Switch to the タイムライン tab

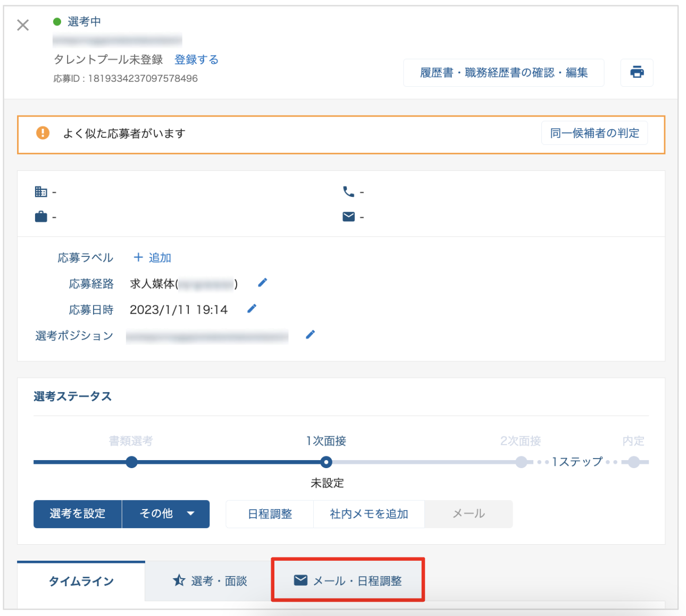coord(81,581)
